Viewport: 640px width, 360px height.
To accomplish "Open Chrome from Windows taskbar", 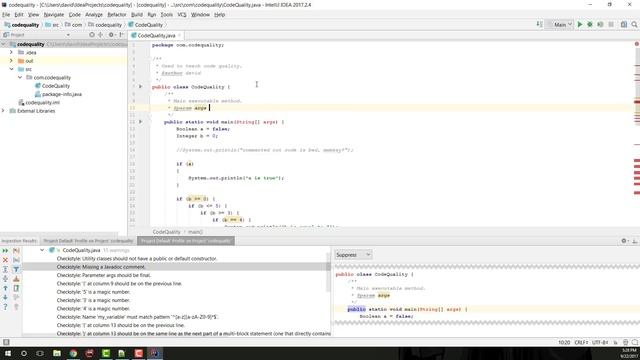I will point(73,353).
